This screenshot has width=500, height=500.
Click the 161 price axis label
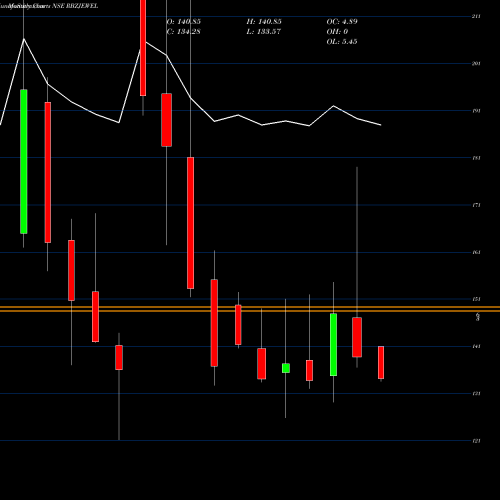click(x=476, y=252)
